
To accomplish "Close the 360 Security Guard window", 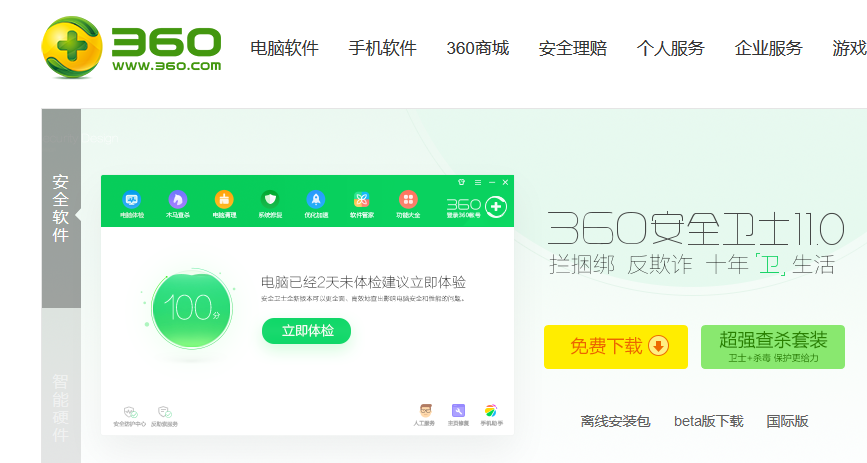I will click(505, 182).
